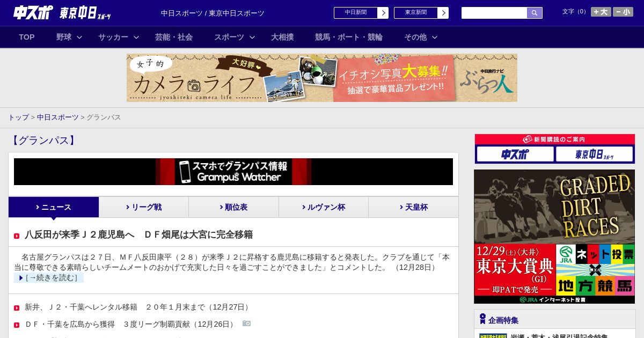Screen dimensions: 644x338
Task: Open the 東京新聞 link button
Action: [416, 13]
